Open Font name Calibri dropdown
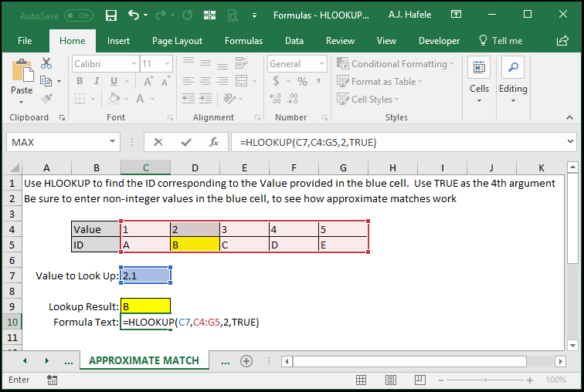Image resolution: width=584 pixels, height=392 pixels. 134,64
